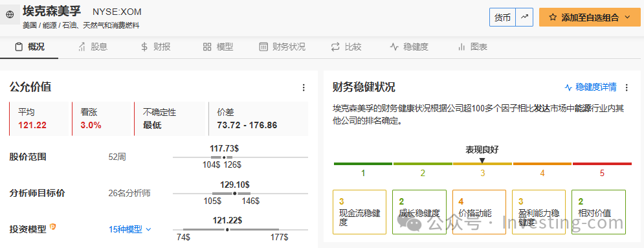
Task: Click the 股价范围 52-week range slider
Action: coord(240,157)
